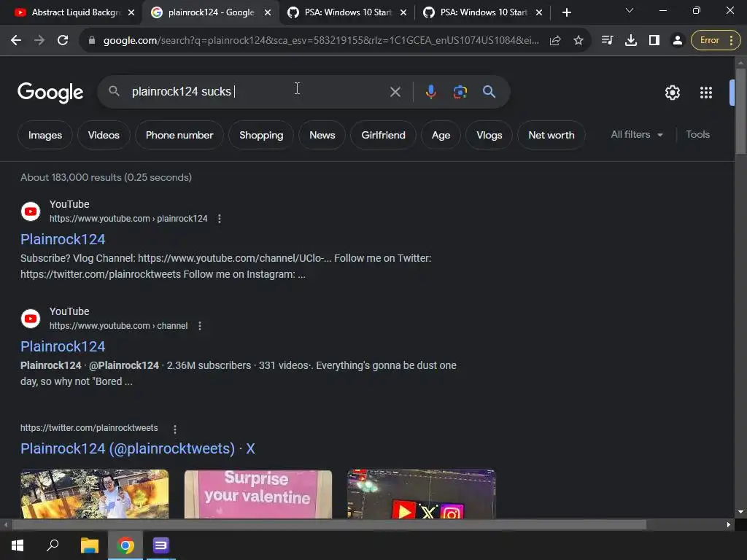Open more options for youtube.com › plainrock124 result
The height and width of the screenshot is (560, 747).
click(x=219, y=219)
